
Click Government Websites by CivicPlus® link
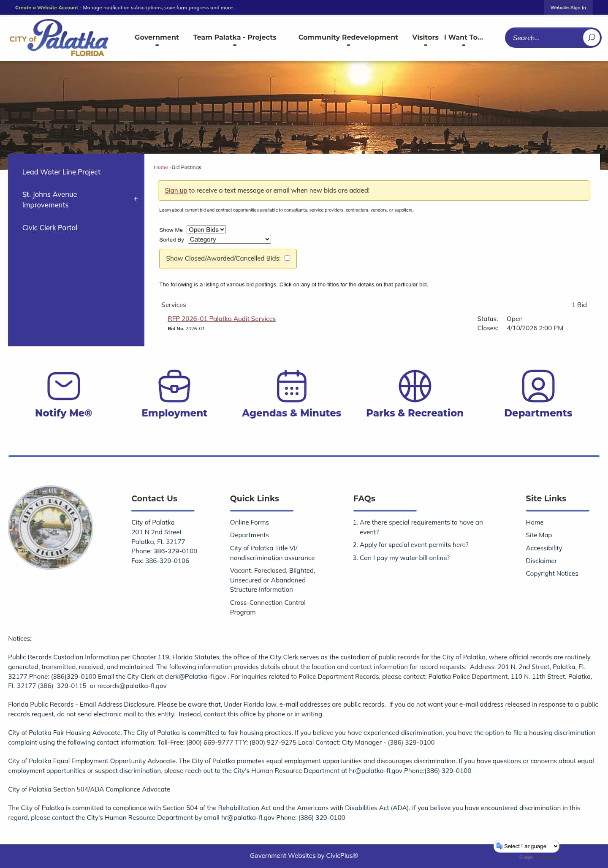(x=304, y=855)
